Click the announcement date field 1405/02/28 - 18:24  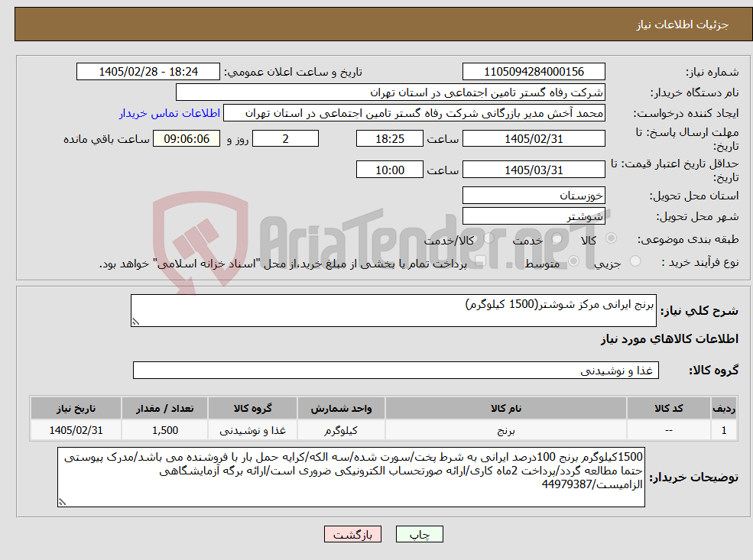(x=148, y=72)
